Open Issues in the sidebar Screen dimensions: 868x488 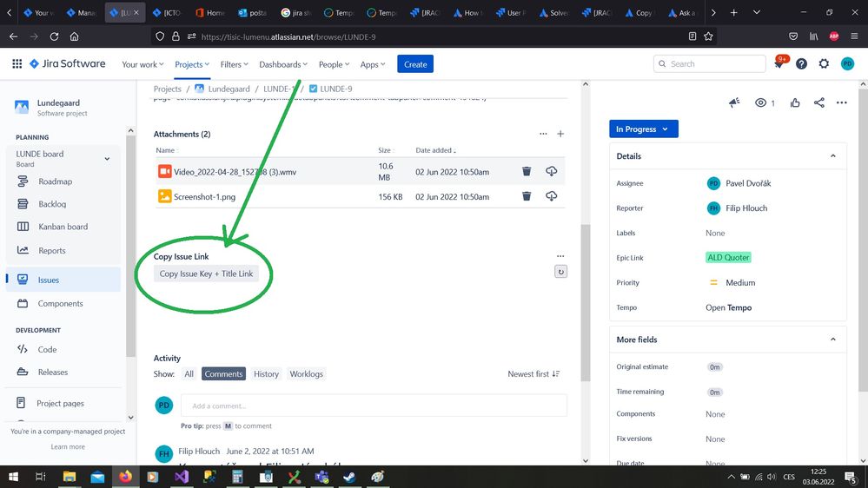63,280
